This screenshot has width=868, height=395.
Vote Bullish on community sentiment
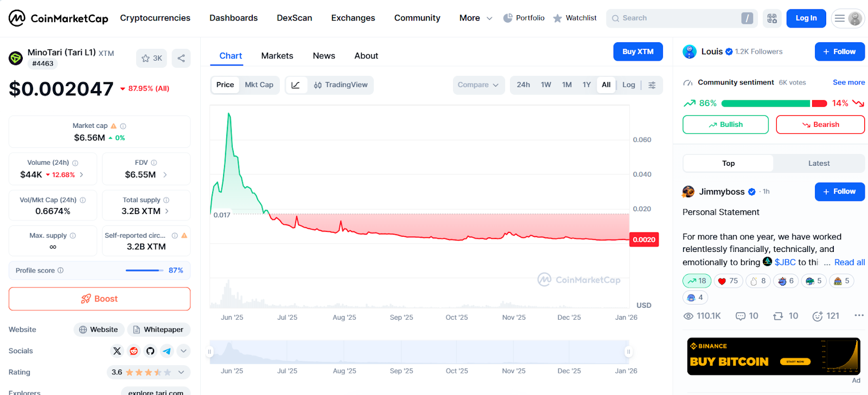[x=725, y=125]
